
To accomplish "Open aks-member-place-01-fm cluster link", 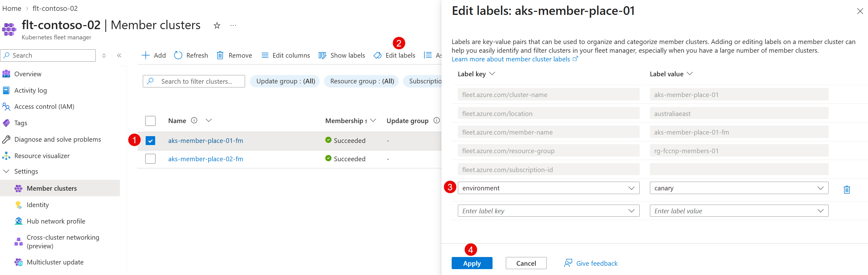I will pos(206,141).
